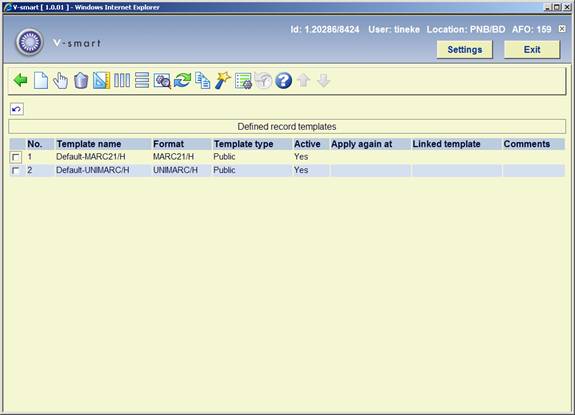Open the Settings button
Image resolution: width=575 pixels, height=415 pixels.
pyautogui.click(x=464, y=49)
